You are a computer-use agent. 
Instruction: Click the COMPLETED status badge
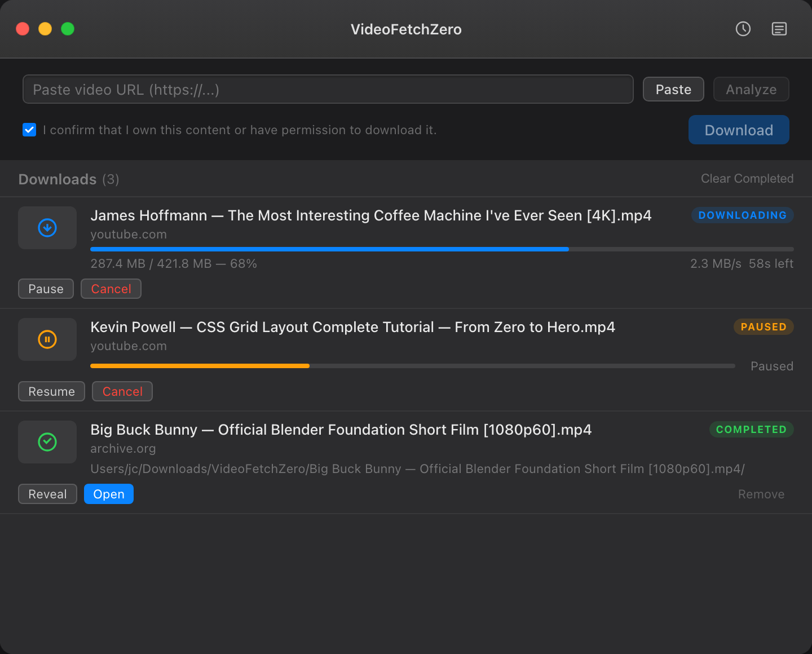(x=752, y=429)
